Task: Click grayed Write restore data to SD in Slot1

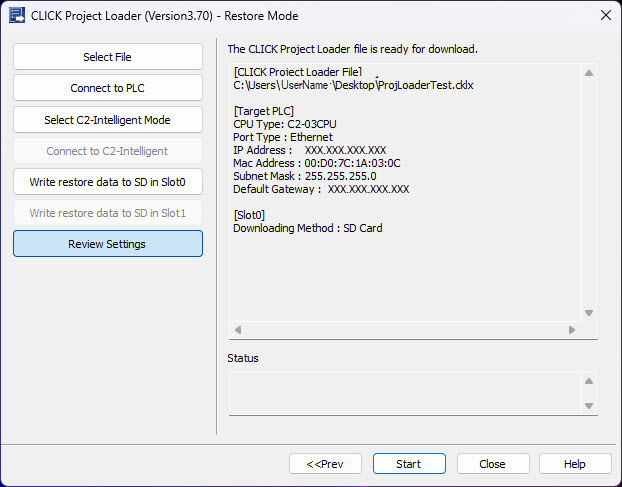Action: tap(108, 213)
